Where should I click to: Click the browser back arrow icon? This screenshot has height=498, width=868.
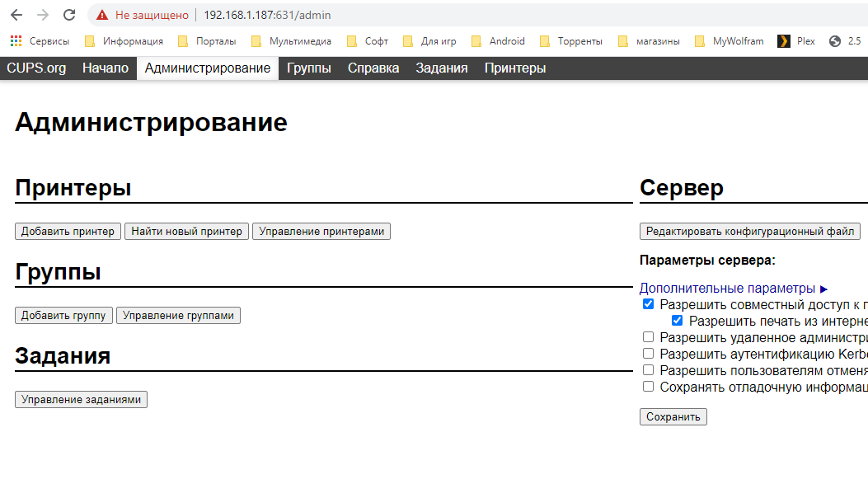(16, 15)
